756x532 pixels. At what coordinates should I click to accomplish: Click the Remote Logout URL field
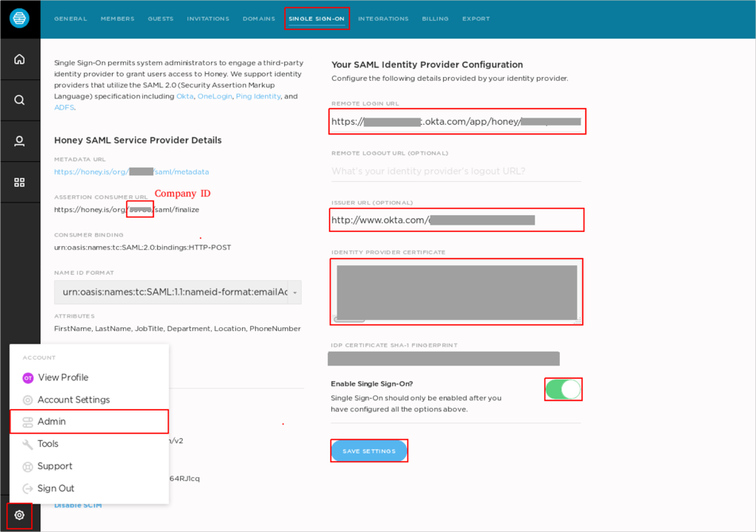point(457,171)
